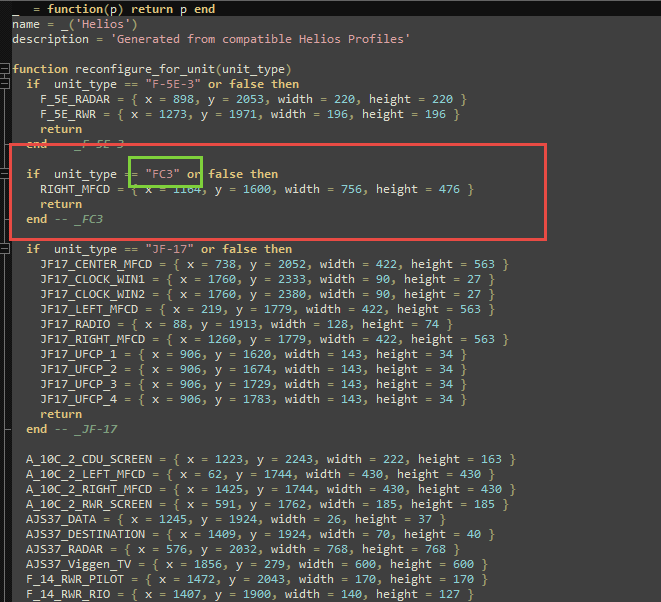Click the function(p) return p end line
Viewport: 661px width, 602px height.
pos(113,9)
